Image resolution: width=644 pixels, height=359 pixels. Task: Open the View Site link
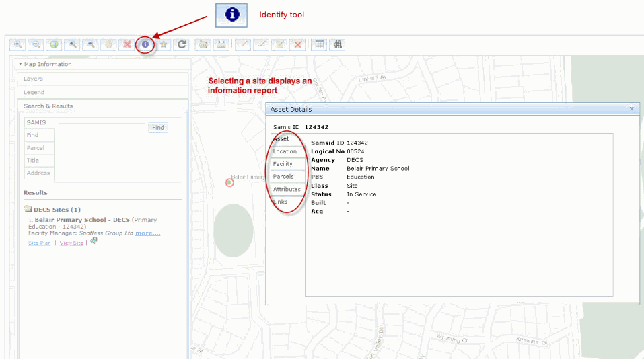(71, 243)
